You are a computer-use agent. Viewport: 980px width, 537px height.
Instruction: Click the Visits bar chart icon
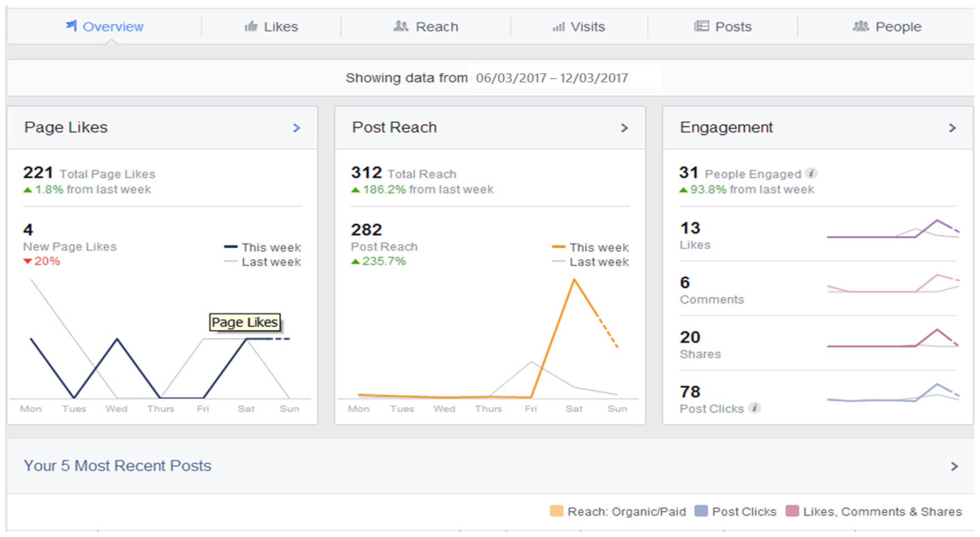pyautogui.click(x=558, y=27)
